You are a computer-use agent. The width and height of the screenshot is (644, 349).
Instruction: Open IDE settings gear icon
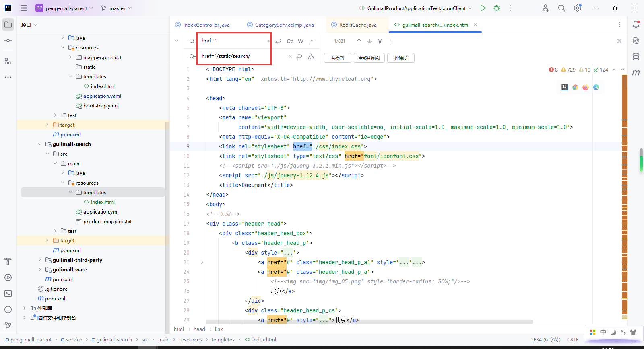[578, 8]
